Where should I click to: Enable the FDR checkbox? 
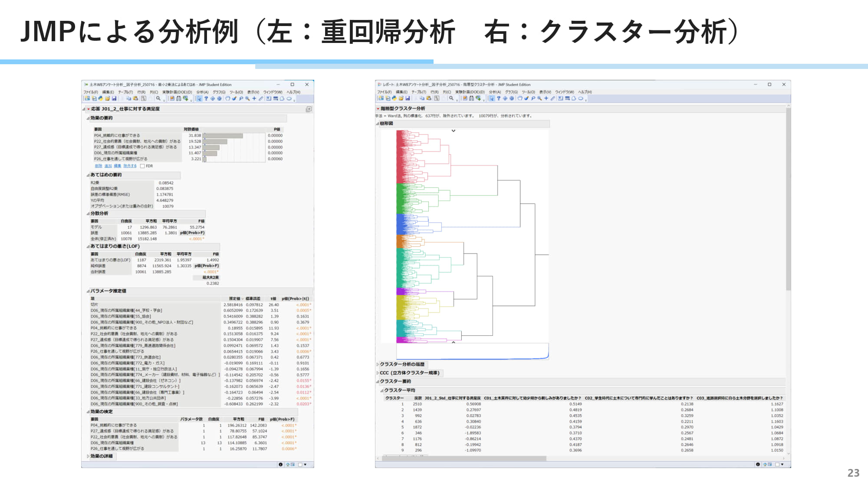point(142,166)
